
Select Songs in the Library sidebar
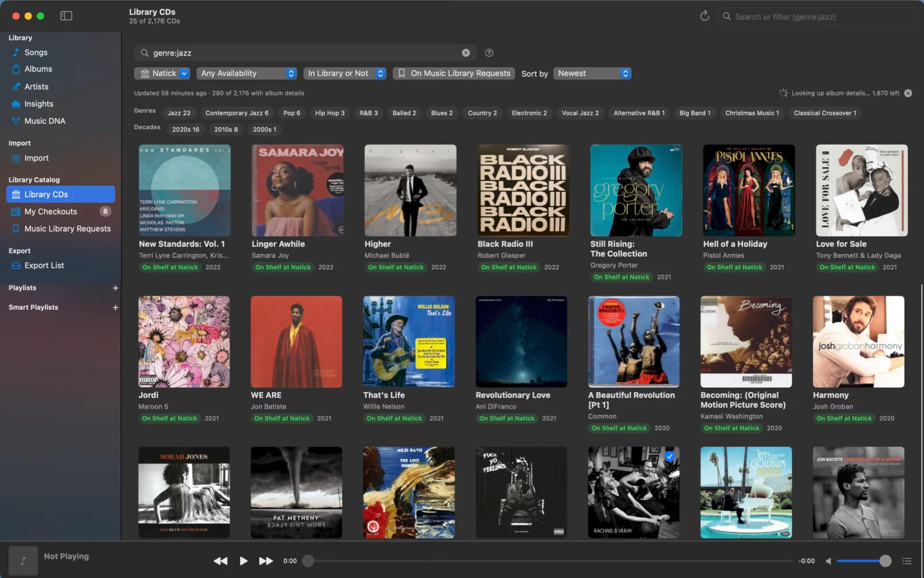pyautogui.click(x=61, y=53)
